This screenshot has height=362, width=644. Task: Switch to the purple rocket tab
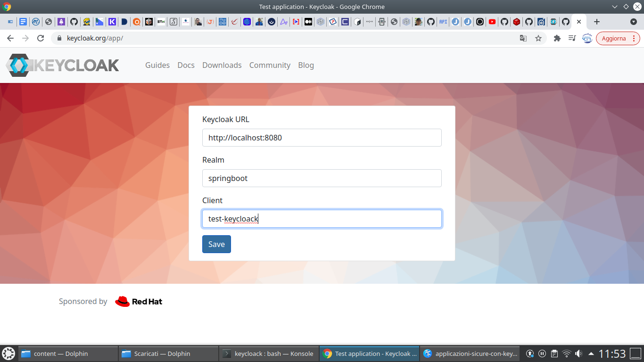(61, 22)
